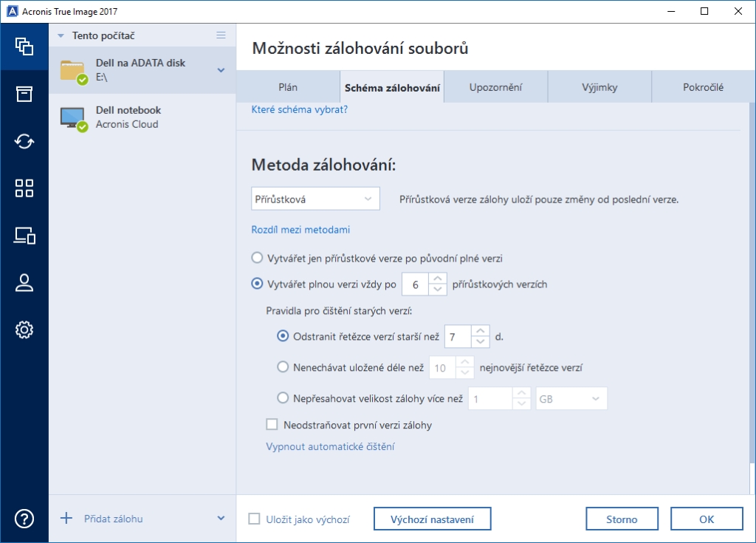
Task: Switch to the 'Výjimky' tab
Action: click(599, 87)
